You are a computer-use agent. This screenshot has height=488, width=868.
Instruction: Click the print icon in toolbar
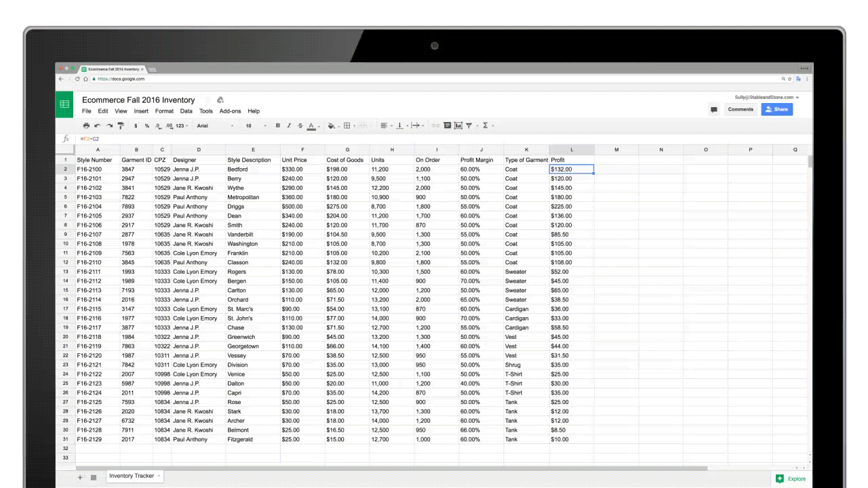(86, 125)
